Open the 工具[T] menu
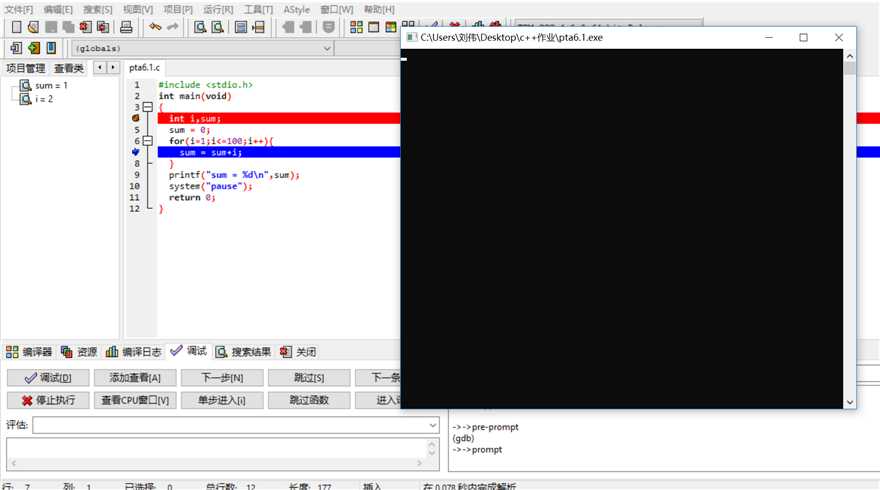Screen dimensions: 880x490 coord(258,10)
